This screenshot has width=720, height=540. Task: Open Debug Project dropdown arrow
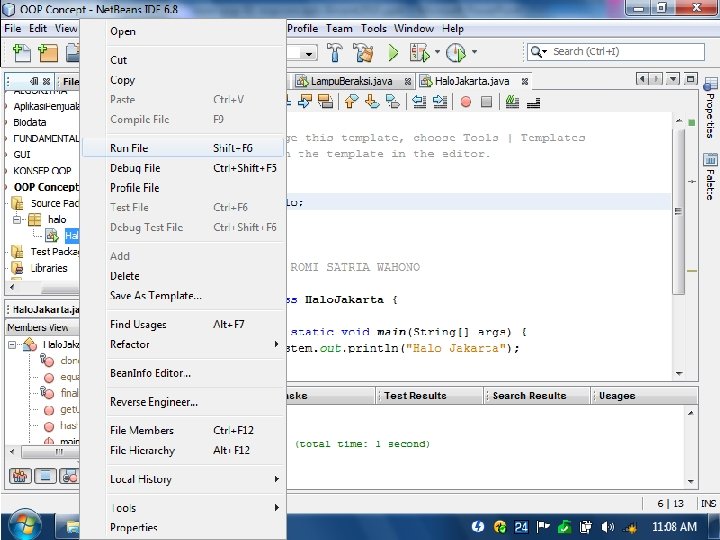(437, 51)
